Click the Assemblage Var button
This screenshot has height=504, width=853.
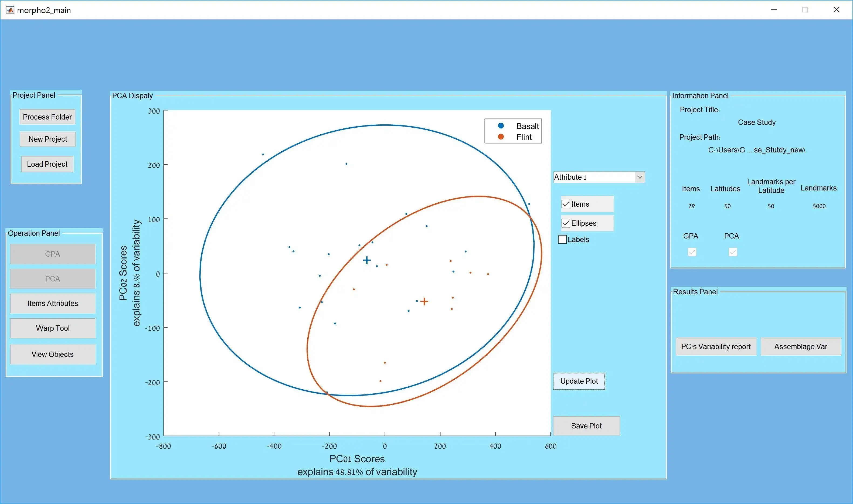(x=801, y=346)
